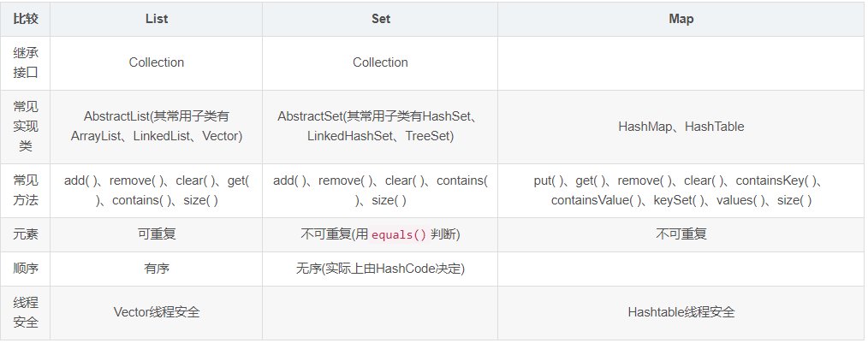Click the Map methods cell starting with put( )
This screenshot has height=343, width=868.
tap(681, 190)
